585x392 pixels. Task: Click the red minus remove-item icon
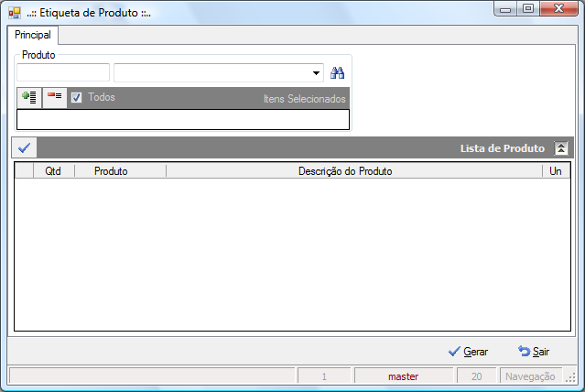(54, 98)
